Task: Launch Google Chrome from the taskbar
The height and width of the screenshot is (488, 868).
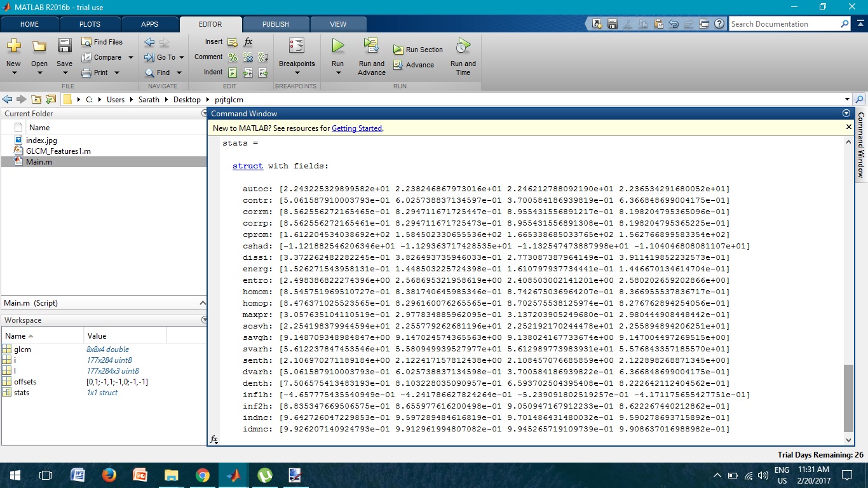Action: point(202,475)
